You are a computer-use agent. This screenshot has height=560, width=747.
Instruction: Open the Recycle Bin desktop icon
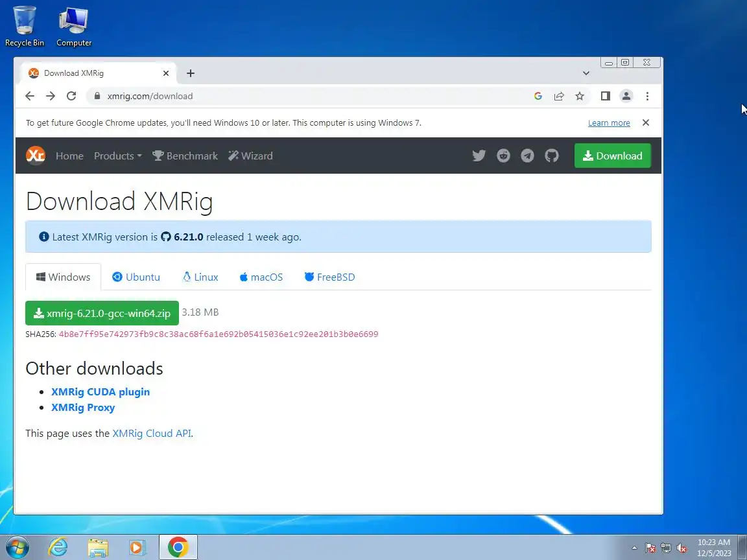coord(24,27)
